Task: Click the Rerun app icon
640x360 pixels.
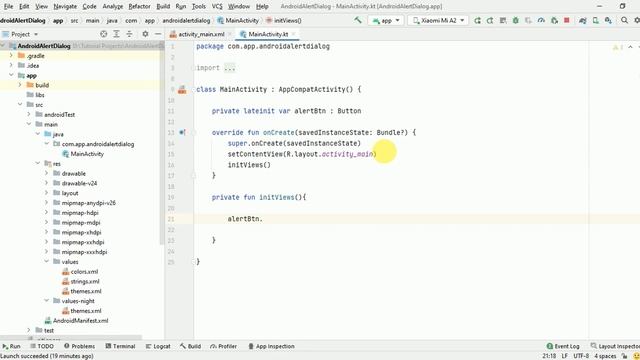Action: click(477, 20)
